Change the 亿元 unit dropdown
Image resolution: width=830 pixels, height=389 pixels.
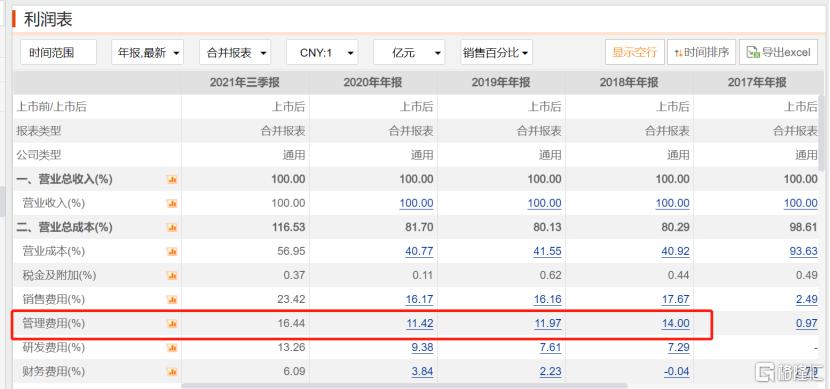pos(409,52)
